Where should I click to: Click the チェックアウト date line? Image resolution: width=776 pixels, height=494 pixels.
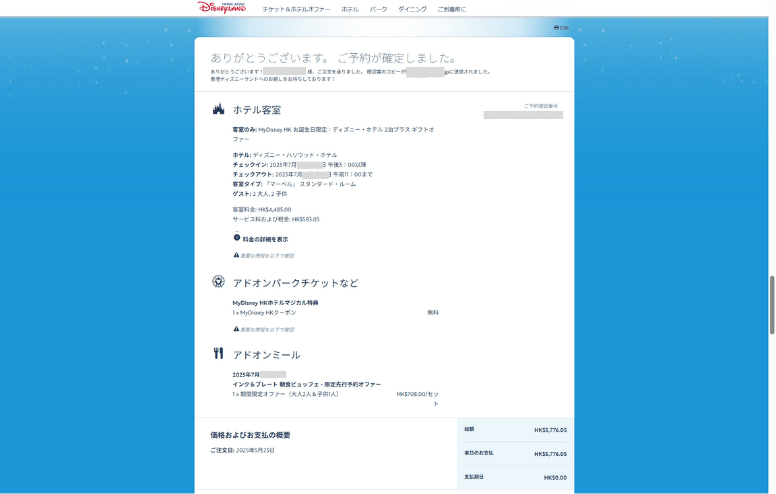(x=302, y=175)
